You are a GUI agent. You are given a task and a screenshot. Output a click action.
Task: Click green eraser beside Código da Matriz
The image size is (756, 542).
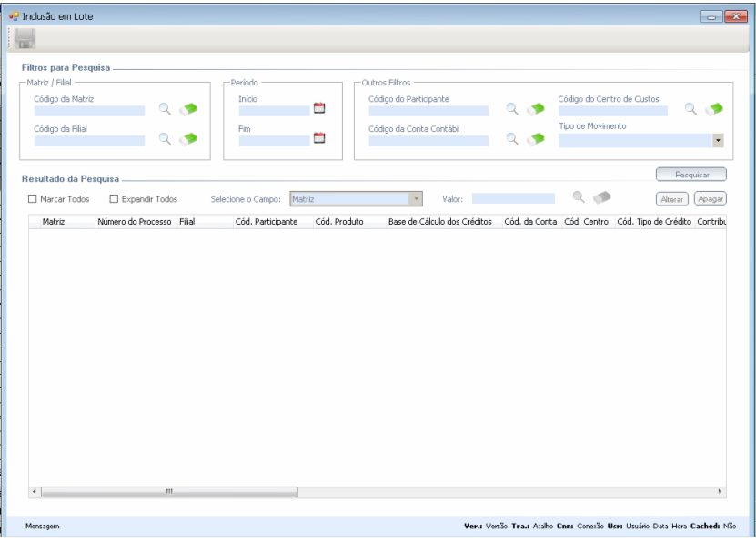pyautogui.click(x=188, y=110)
